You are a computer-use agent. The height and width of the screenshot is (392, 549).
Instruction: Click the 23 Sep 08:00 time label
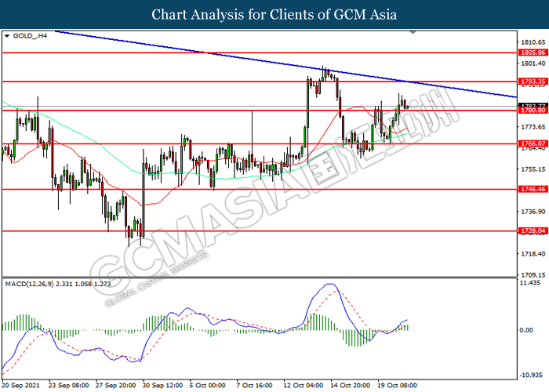(69, 386)
